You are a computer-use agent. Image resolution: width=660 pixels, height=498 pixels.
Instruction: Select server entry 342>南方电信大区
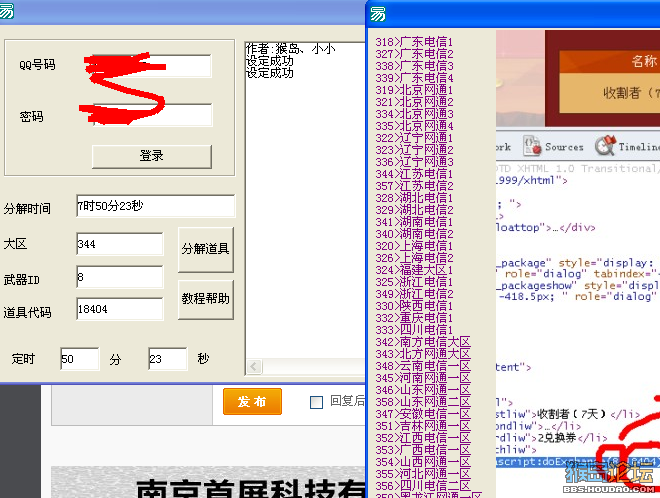coord(423,342)
